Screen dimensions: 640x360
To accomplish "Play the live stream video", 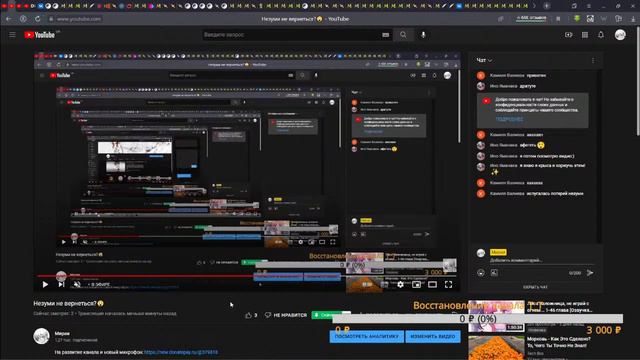I will tap(45, 284).
